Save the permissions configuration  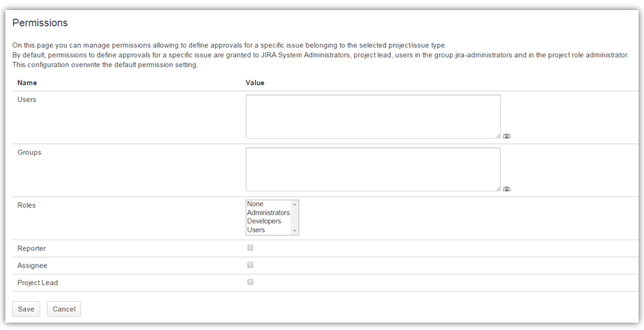point(26,309)
